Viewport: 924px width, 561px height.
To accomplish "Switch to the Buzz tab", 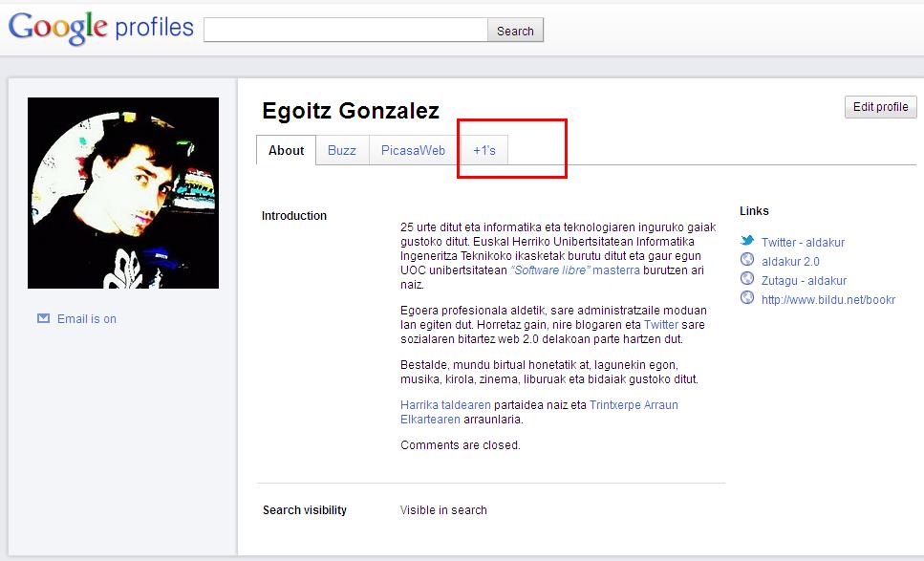I will 341,150.
